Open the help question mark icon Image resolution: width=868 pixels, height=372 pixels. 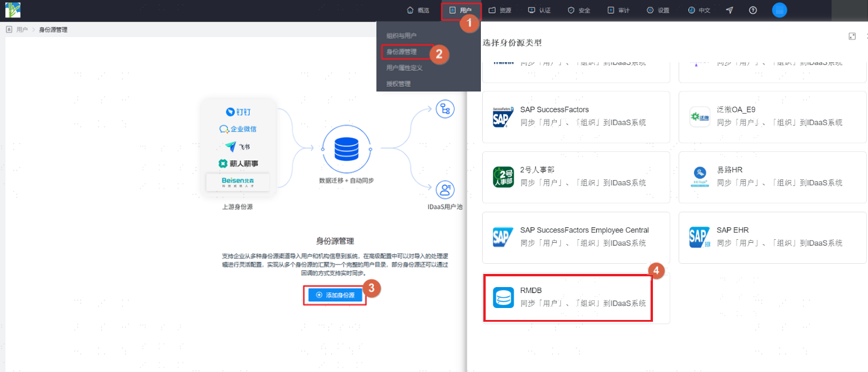point(753,10)
